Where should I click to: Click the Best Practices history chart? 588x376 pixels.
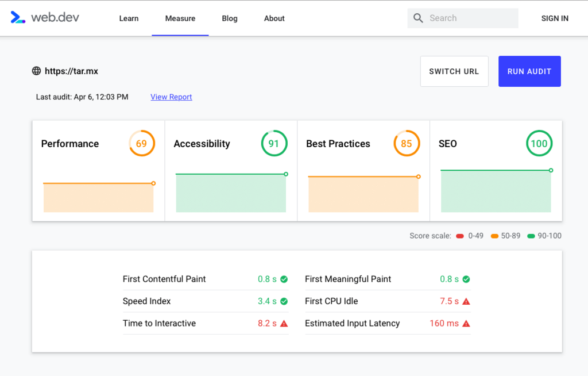point(363,194)
